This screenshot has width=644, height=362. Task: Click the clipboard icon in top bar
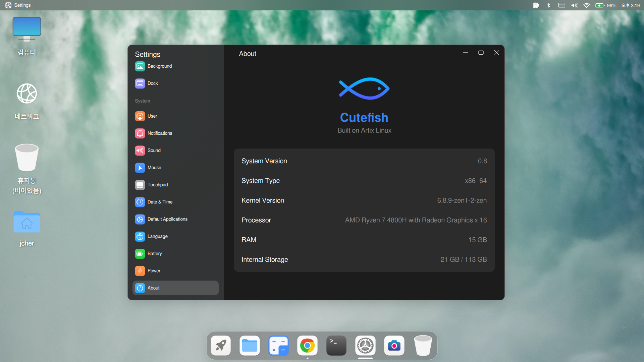pyautogui.click(x=536, y=5)
